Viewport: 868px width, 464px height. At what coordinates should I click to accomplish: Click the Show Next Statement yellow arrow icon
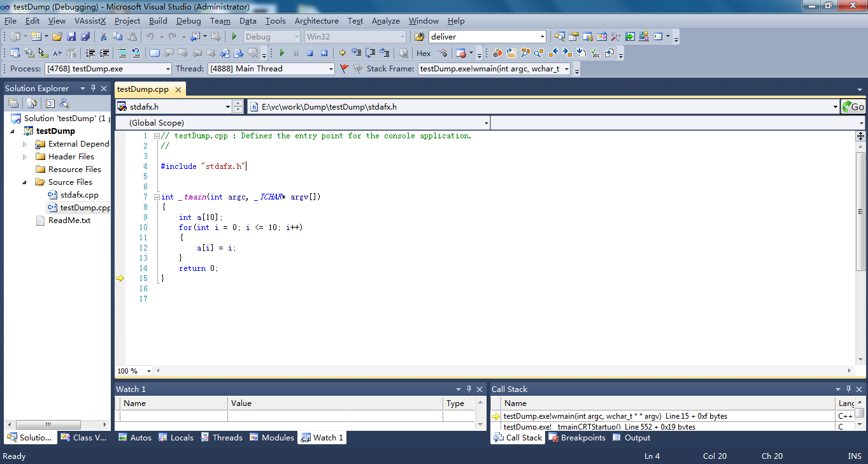click(x=343, y=53)
